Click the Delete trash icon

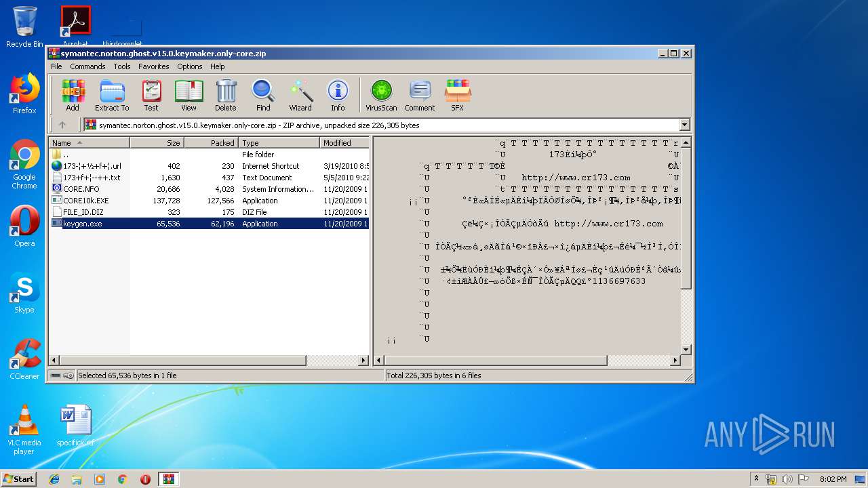226,96
